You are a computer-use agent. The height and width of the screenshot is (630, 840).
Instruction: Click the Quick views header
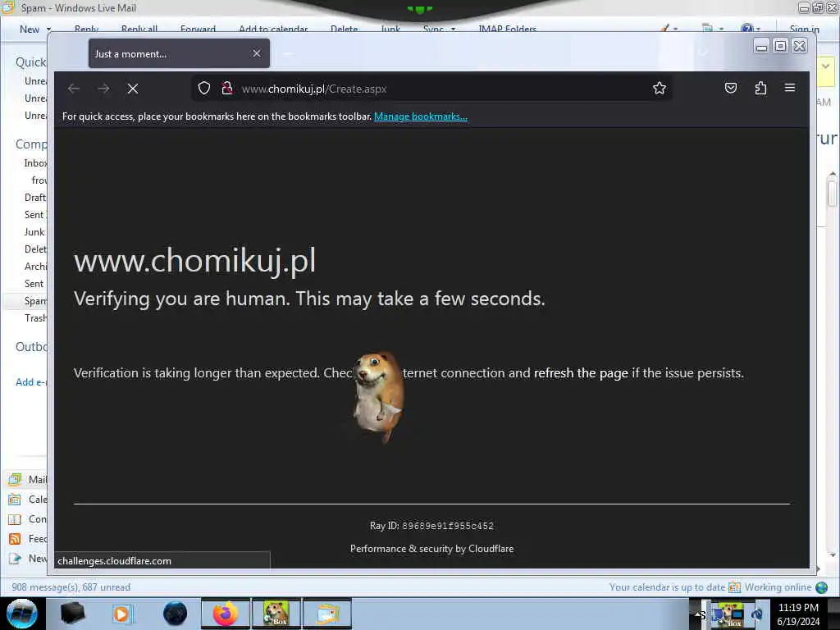tap(31, 62)
